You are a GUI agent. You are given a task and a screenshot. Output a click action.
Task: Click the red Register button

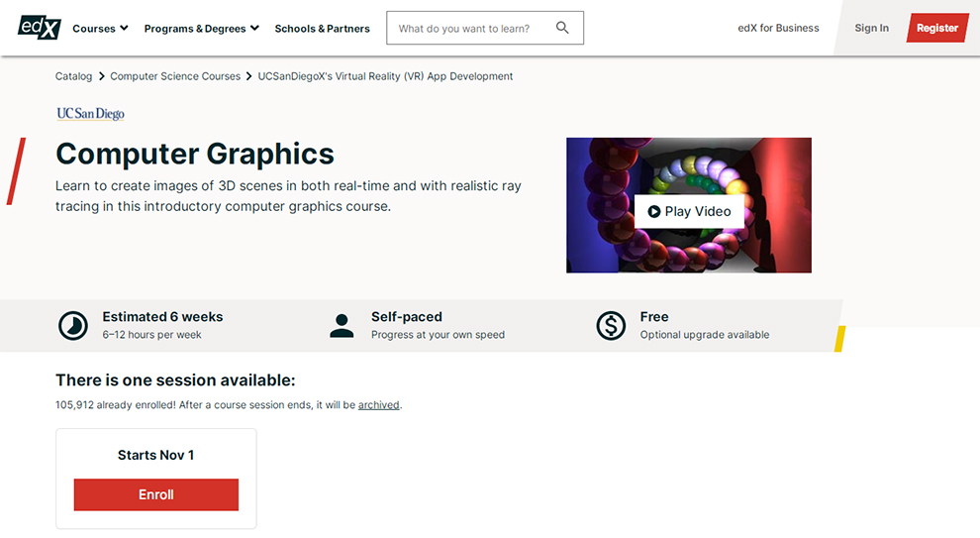tap(936, 28)
